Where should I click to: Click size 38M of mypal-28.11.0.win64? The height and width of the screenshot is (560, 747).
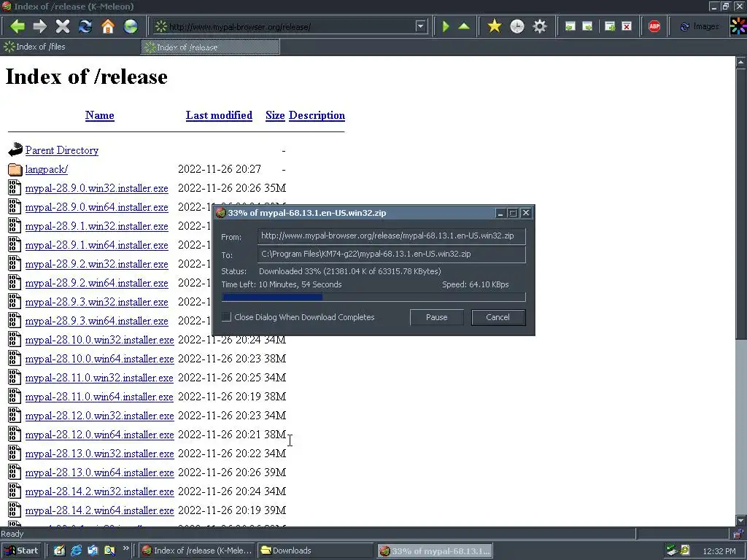(275, 397)
